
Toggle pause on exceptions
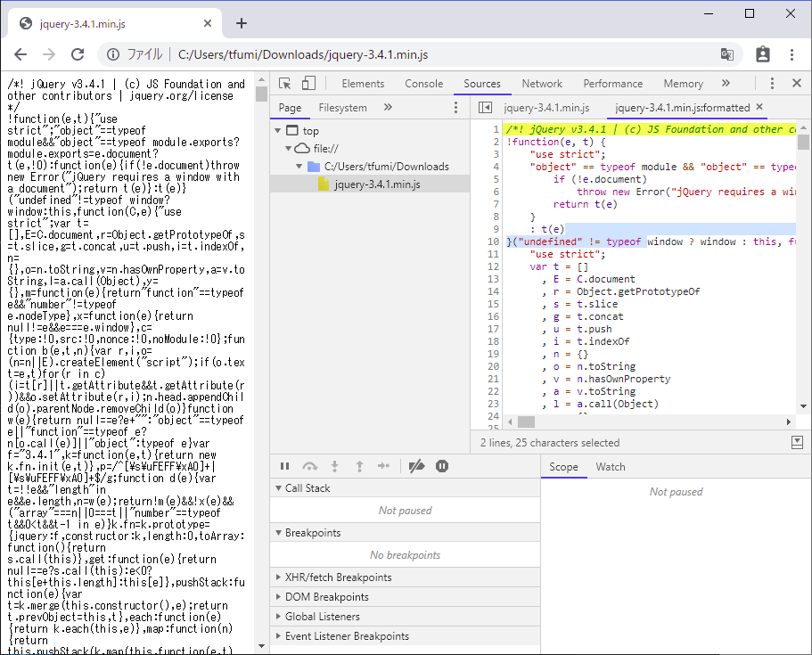coord(442,466)
